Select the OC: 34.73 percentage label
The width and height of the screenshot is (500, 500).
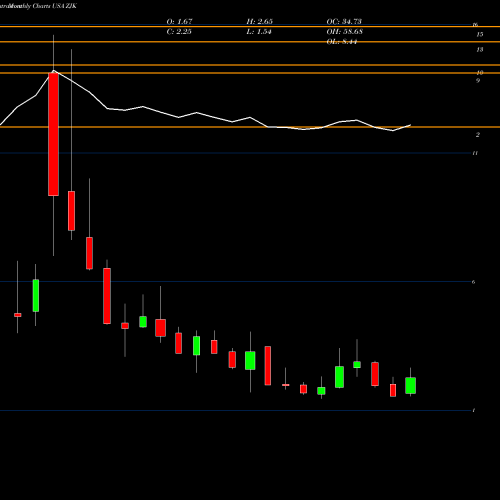pos(344,21)
